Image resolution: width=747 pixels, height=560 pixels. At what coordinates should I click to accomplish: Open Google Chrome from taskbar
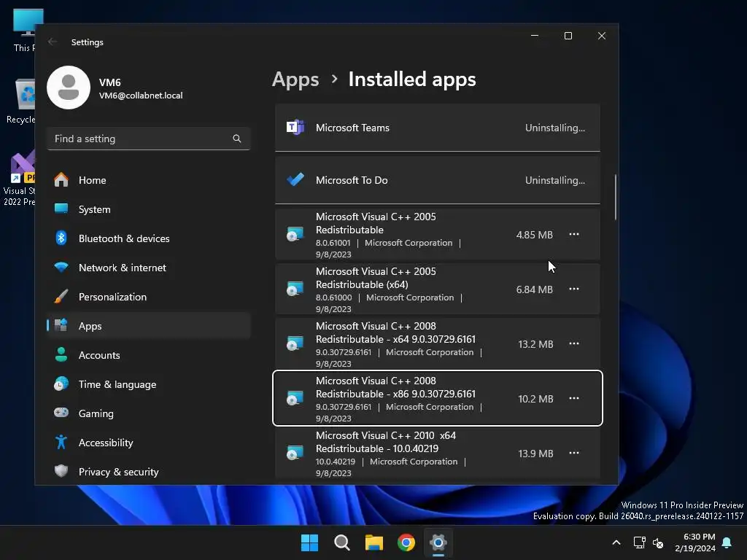click(406, 542)
